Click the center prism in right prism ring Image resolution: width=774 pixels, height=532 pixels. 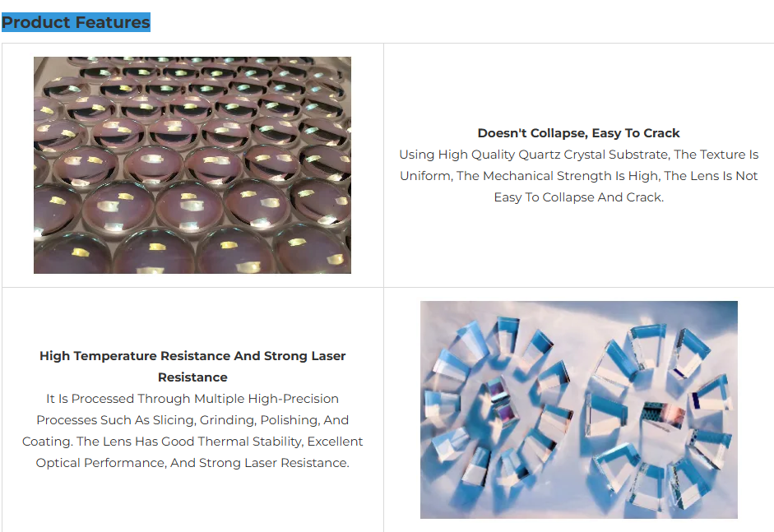[663, 414]
